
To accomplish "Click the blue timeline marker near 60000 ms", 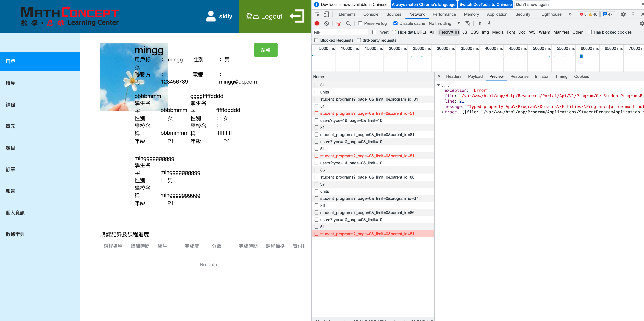I will [581, 56].
